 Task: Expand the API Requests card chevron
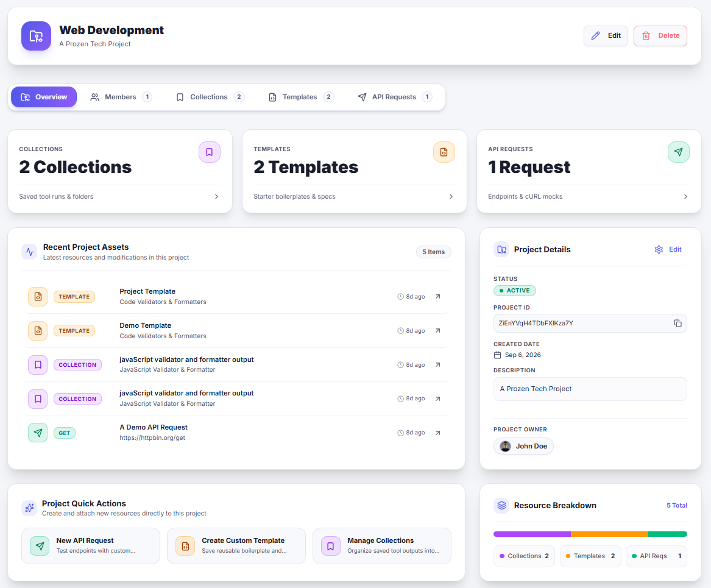coord(685,196)
